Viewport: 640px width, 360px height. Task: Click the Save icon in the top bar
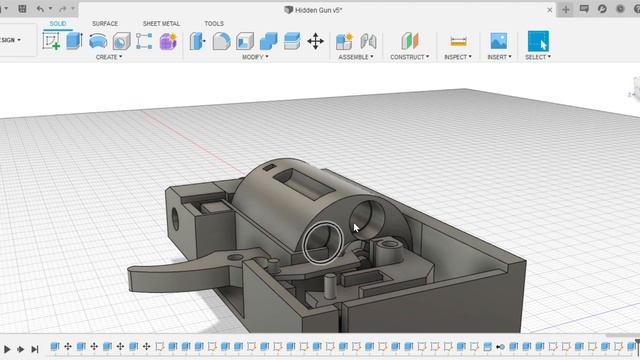click(x=22, y=9)
